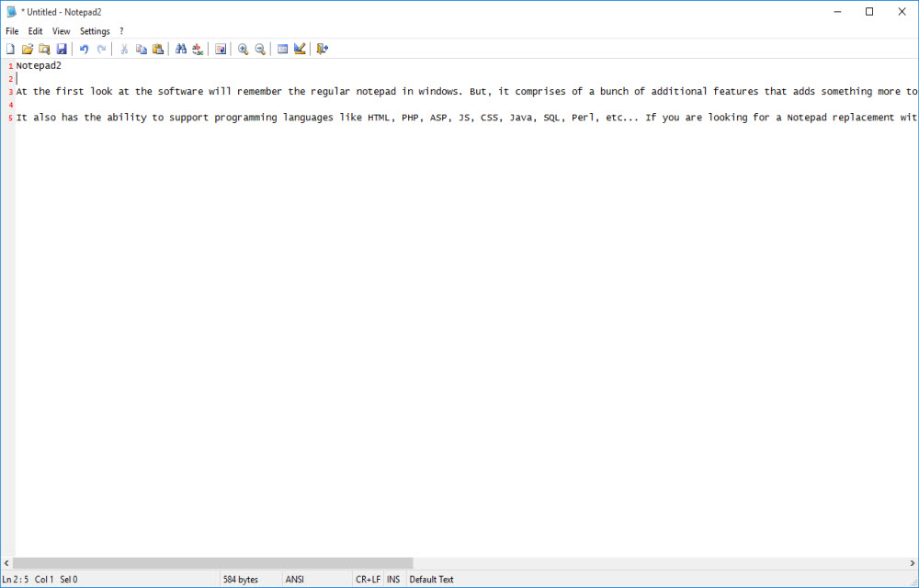Click the Undo arrow icon

tap(84, 50)
